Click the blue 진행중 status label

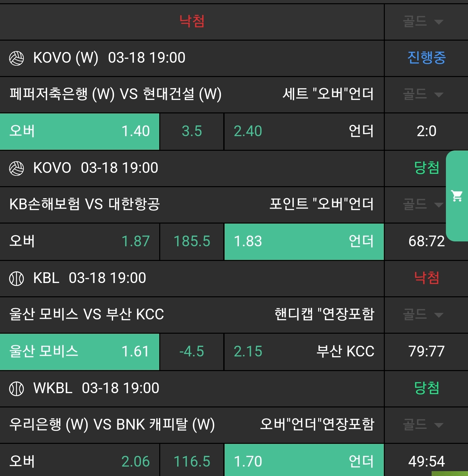point(426,58)
